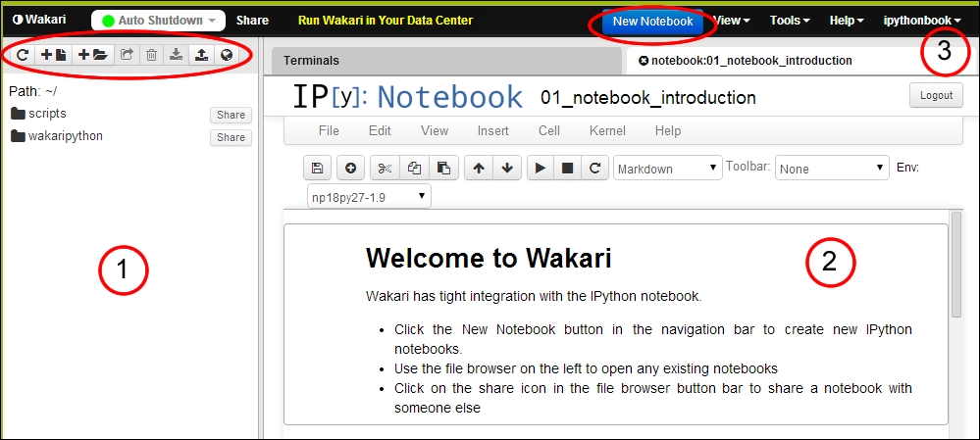Interrupt the kernel with the stop icon

coord(568,168)
